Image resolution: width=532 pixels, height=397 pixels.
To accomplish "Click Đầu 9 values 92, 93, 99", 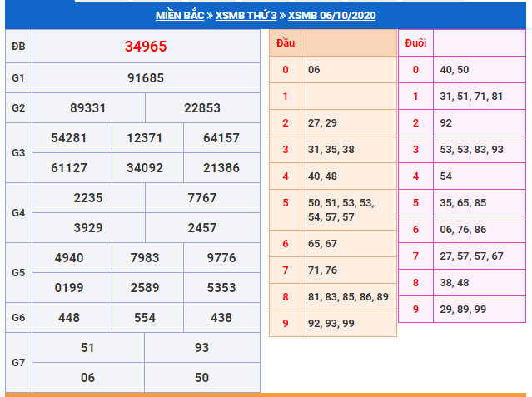I will (x=331, y=324).
